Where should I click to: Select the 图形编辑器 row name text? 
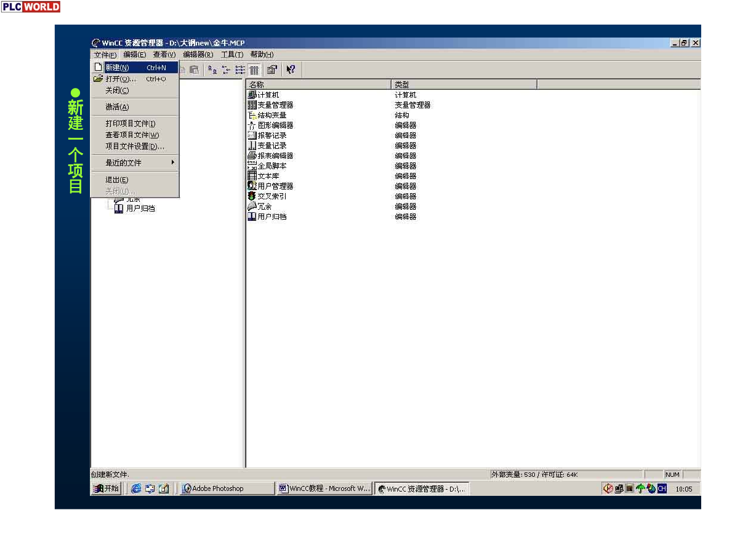click(x=275, y=125)
